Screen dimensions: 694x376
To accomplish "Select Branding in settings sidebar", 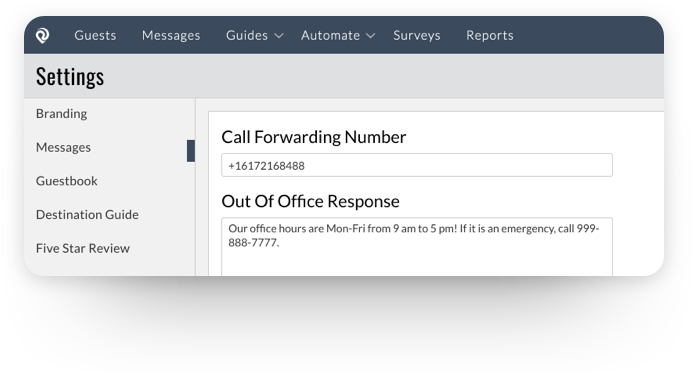I will pos(62,114).
